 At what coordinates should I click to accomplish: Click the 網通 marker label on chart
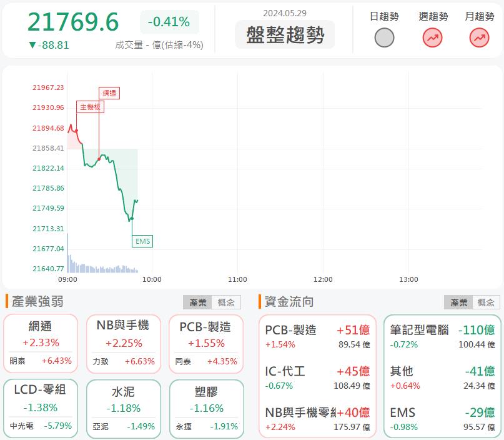(109, 93)
